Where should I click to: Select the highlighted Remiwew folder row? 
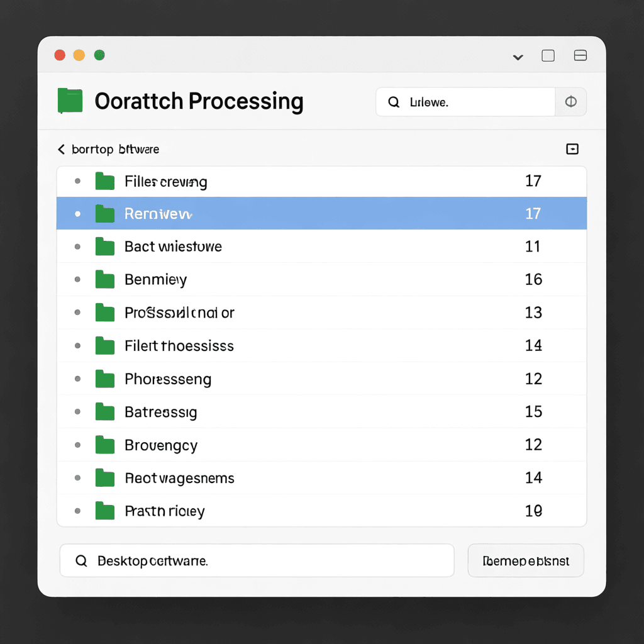click(321, 214)
